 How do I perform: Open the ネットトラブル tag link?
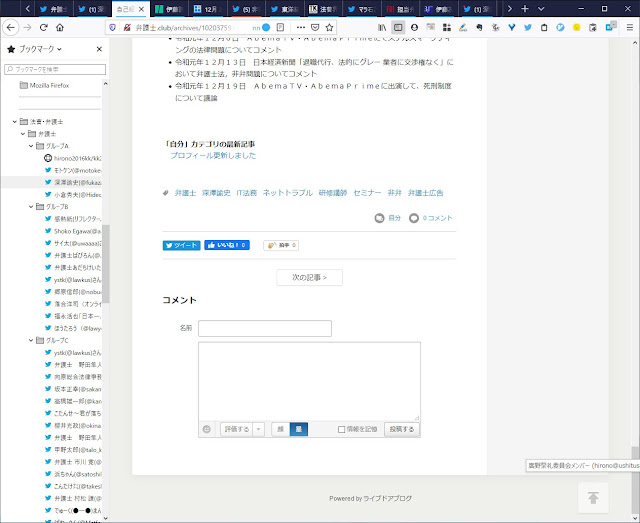point(288,193)
